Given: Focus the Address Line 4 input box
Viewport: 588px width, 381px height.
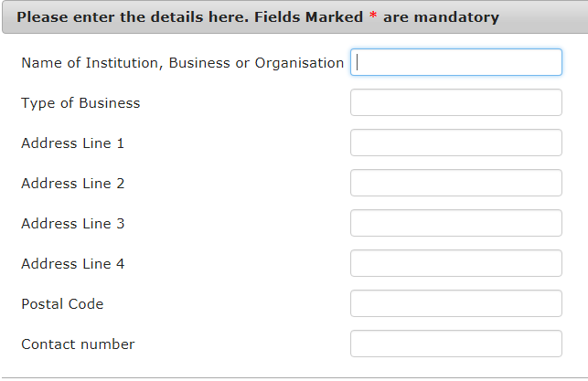Looking at the screenshot, I should [x=455, y=263].
